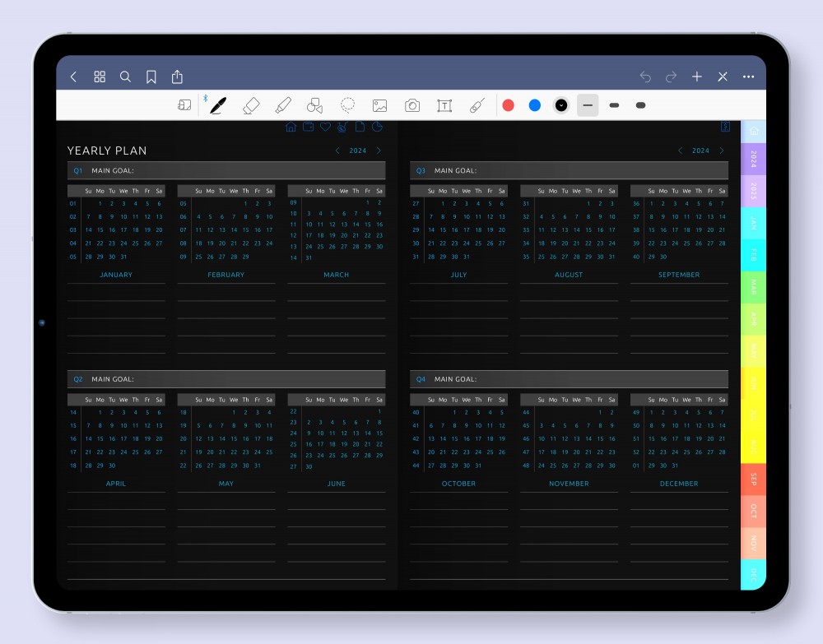Select the thinnest stroke width
This screenshot has height=644, width=823.
tap(588, 105)
